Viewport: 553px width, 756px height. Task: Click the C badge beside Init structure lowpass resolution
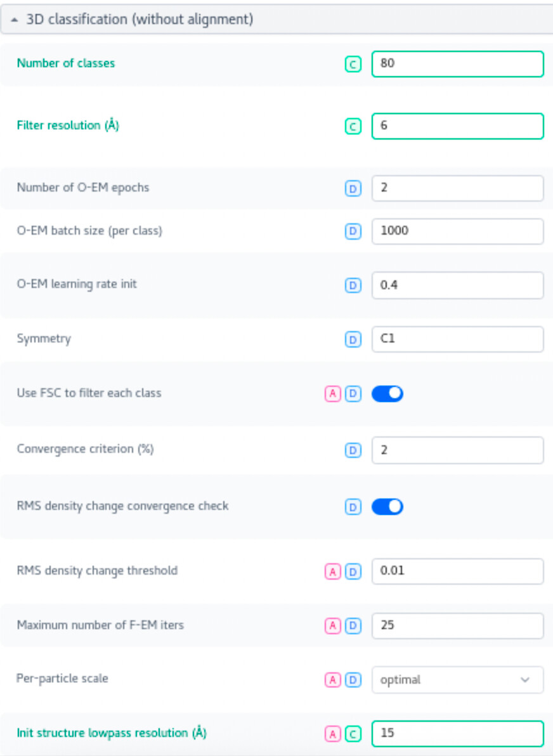point(353,734)
